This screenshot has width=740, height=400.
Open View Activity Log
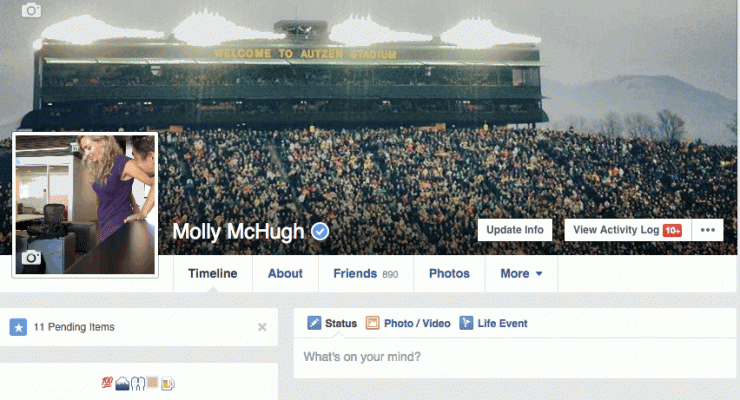click(x=628, y=230)
